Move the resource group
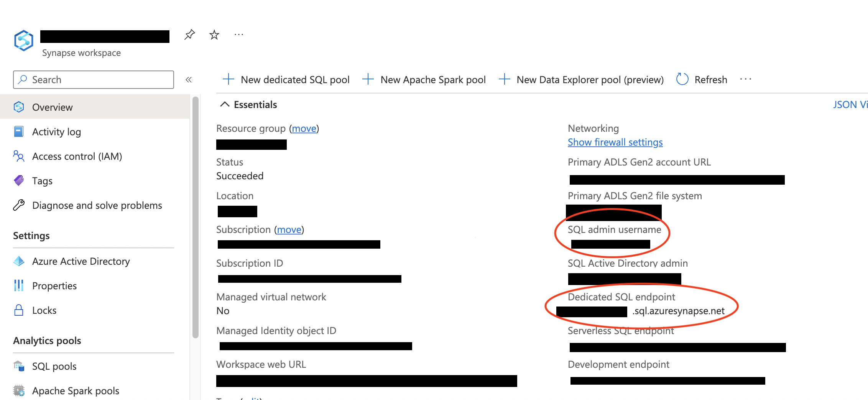 click(304, 128)
